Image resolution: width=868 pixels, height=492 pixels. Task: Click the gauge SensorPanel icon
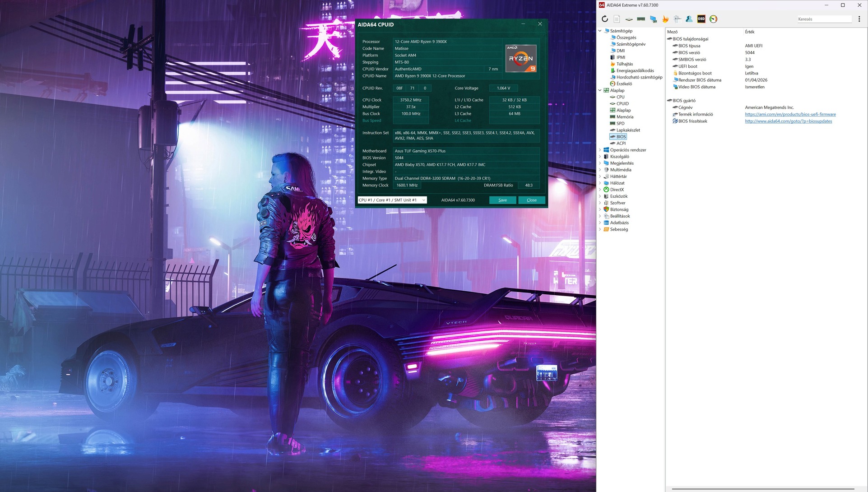713,19
